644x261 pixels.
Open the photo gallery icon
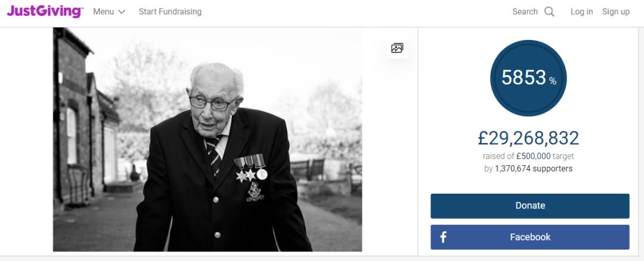coord(397,48)
